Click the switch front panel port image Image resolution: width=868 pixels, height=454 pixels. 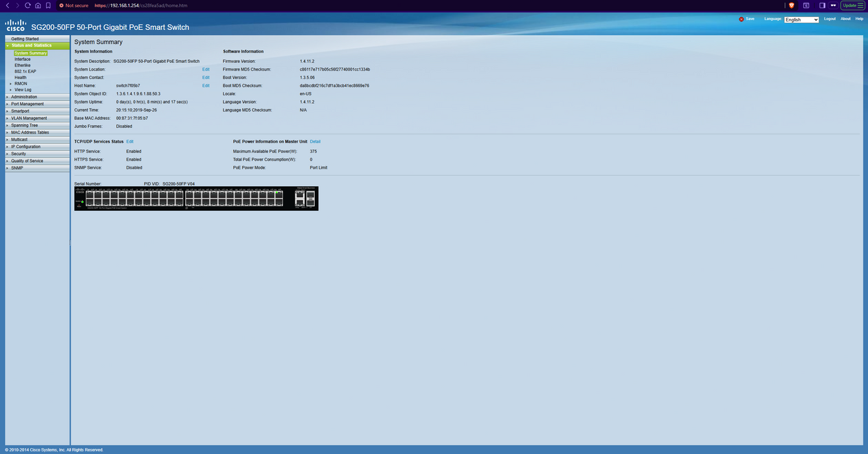(196, 198)
